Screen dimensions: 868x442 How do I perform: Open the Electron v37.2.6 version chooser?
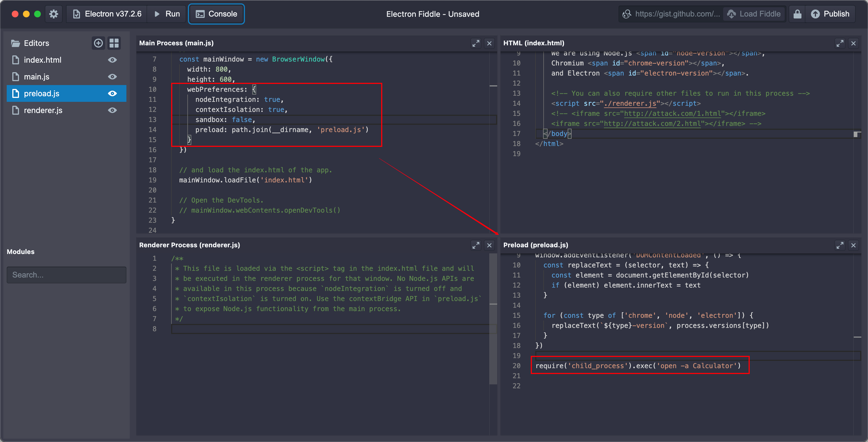tap(107, 14)
